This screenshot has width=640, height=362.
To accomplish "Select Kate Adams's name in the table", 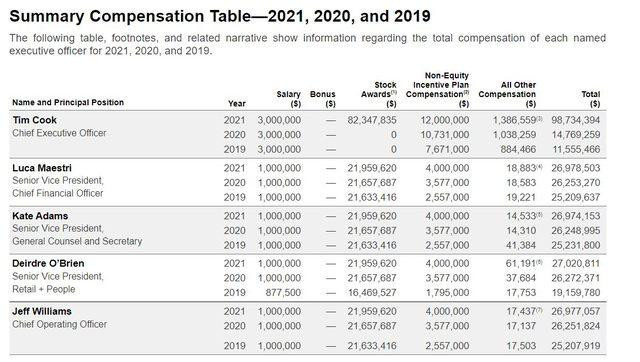I will (x=40, y=216).
